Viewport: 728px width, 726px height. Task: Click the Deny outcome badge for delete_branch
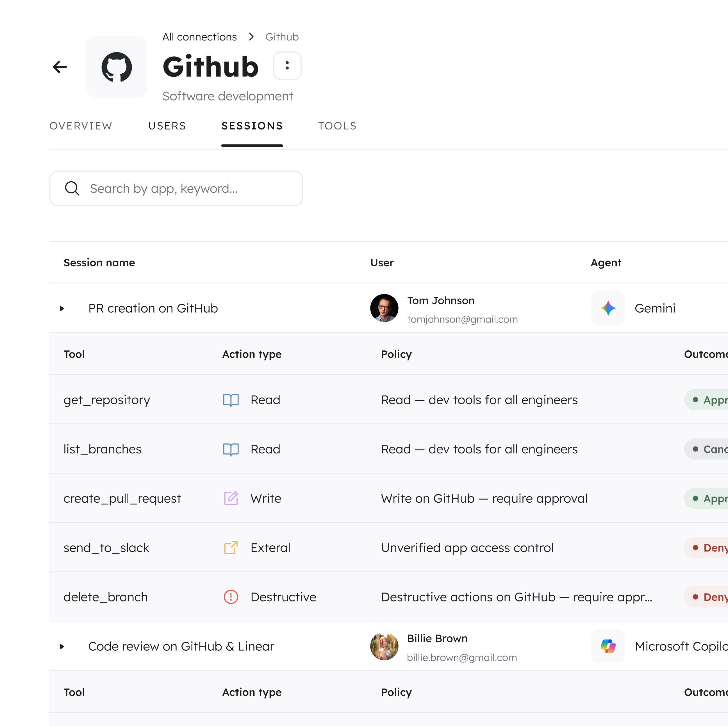[706, 597]
